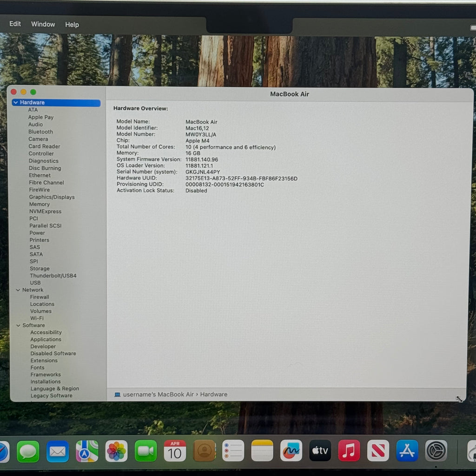Select NVMExpress in sidebar
The width and height of the screenshot is (476, 476).
tap(45, 212)
